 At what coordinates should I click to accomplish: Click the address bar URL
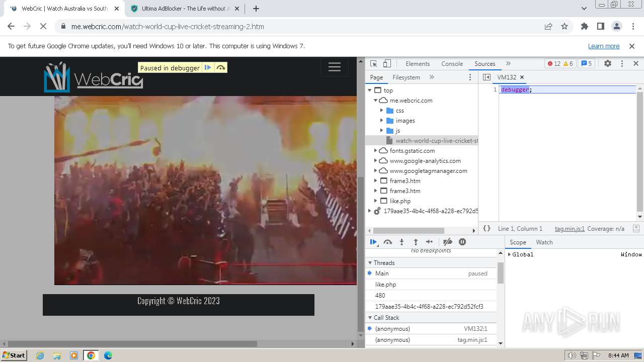click(x=168, y=27)
